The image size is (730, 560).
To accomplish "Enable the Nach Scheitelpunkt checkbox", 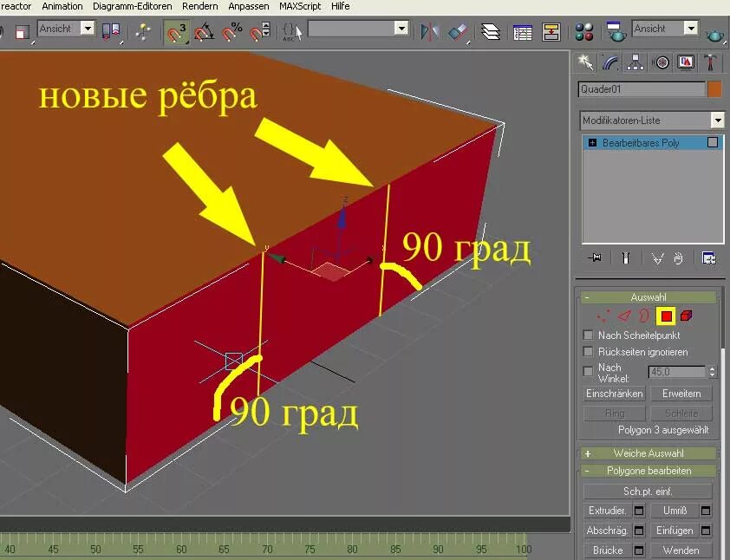I will [x=586, y=335].
